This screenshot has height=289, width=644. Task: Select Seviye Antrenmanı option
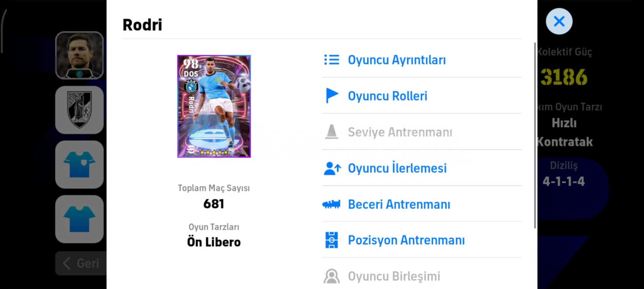pos(400,132)
